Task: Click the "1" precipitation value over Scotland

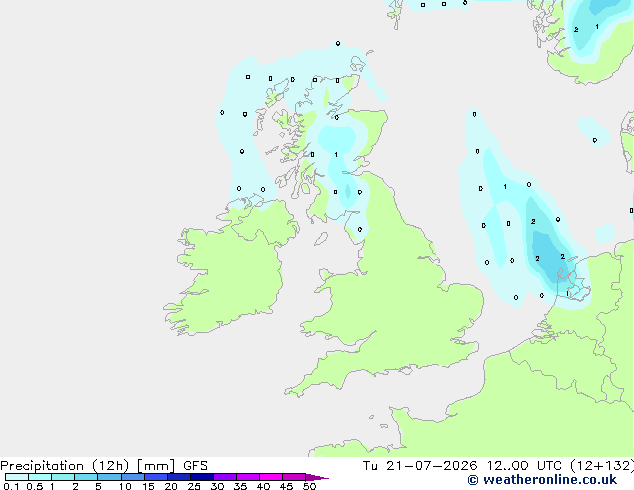Action: point(336,154)
